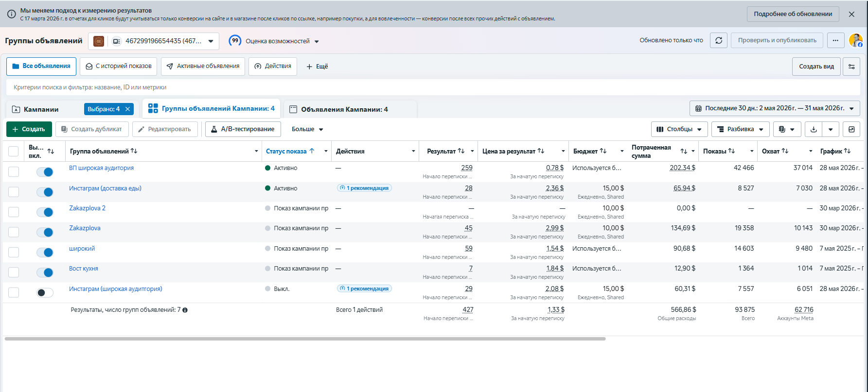Click the refresh data icon button
Image resolution: width=868 pixels, height=392 pixels.
click(719, 40)
